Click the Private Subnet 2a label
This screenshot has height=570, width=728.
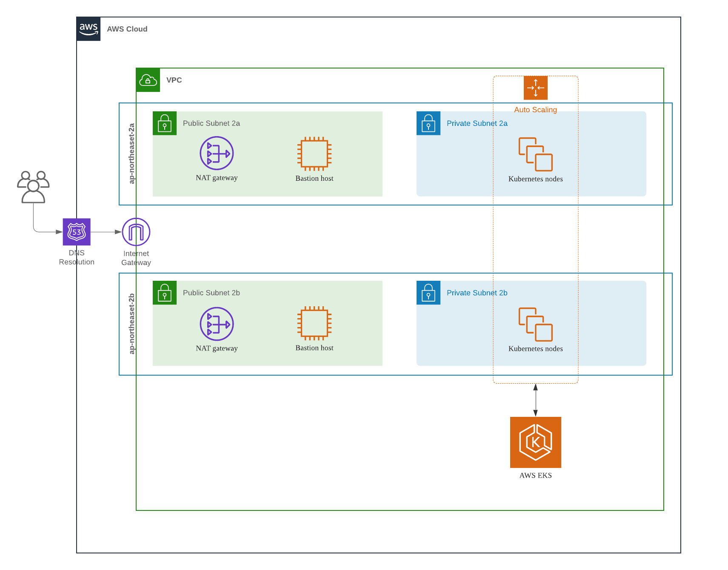point(477,123)
